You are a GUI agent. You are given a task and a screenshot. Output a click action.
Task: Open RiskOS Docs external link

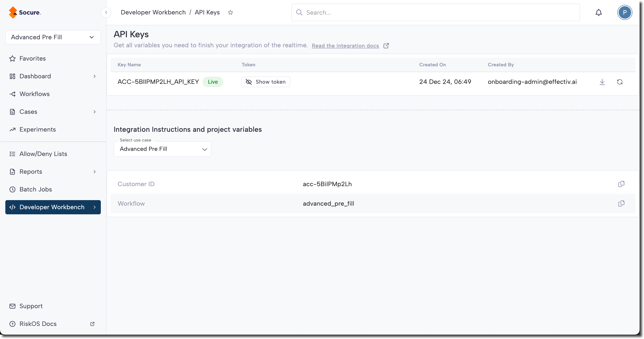tap(38, 324)
